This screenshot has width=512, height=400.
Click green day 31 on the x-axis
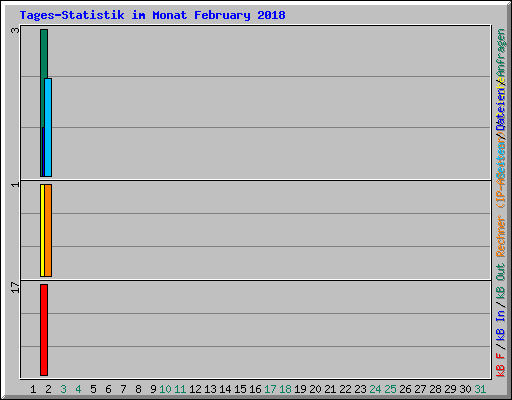[480, 389]
